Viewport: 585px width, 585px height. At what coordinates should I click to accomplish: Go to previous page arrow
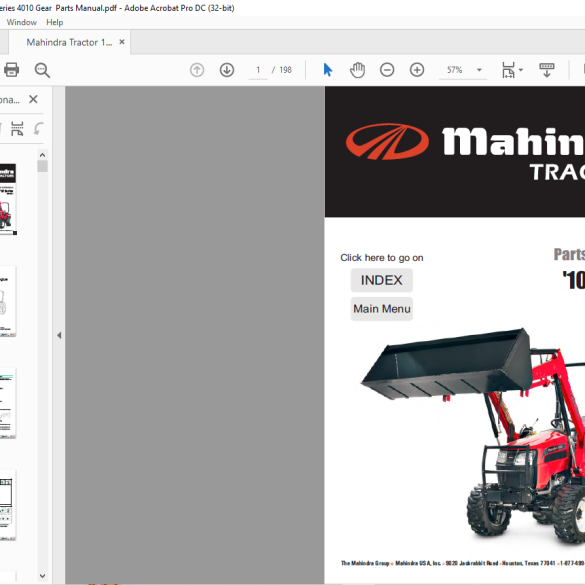[197, 70]
